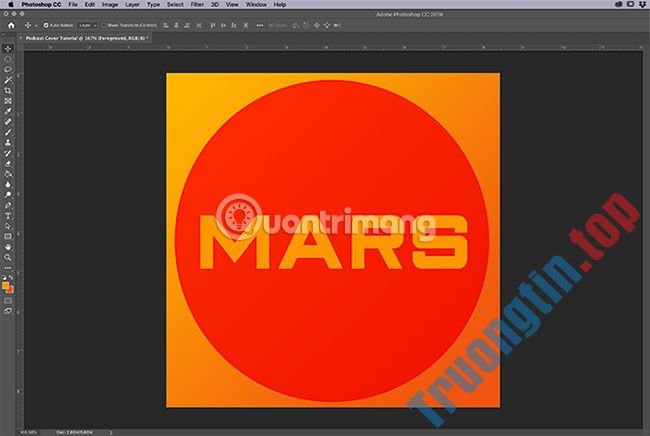
Task: Open the status bar info arrow
Action: [x=111, y=432]
